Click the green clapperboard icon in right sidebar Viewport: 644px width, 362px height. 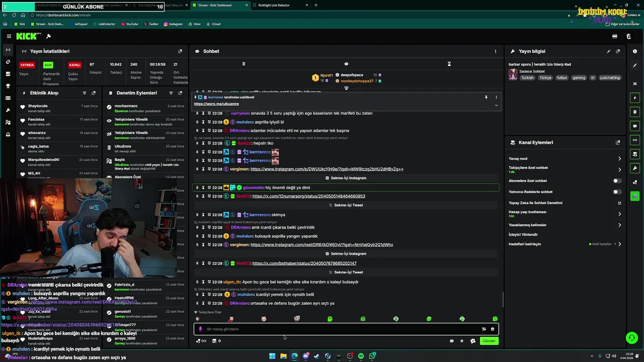635,196
